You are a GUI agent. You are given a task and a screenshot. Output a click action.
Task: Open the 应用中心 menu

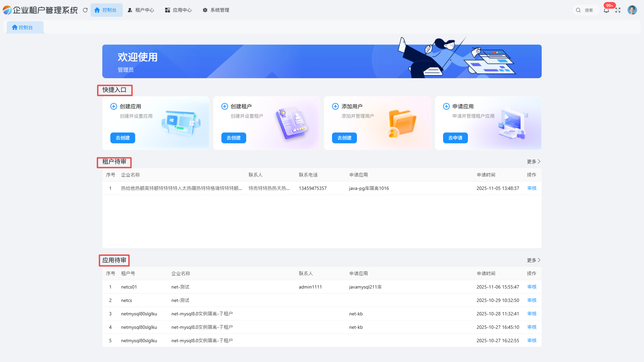(178, 10)
